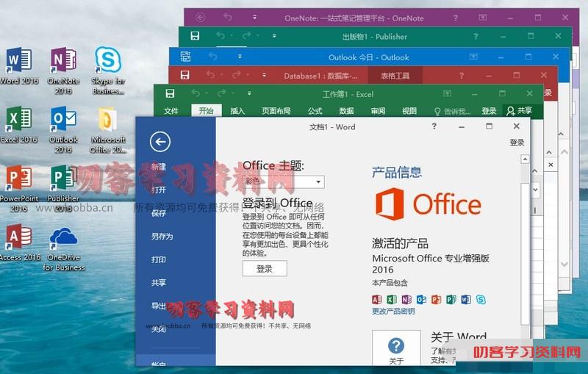
Task: Click the 更改产品密钥 link
Action: pyautogui.click(x=393, y=311)
